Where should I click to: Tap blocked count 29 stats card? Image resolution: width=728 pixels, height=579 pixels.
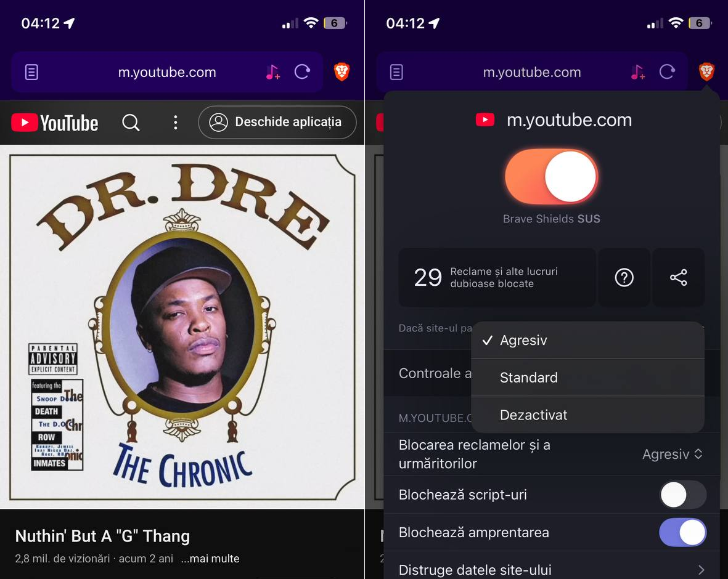click(x=497, y=277)
